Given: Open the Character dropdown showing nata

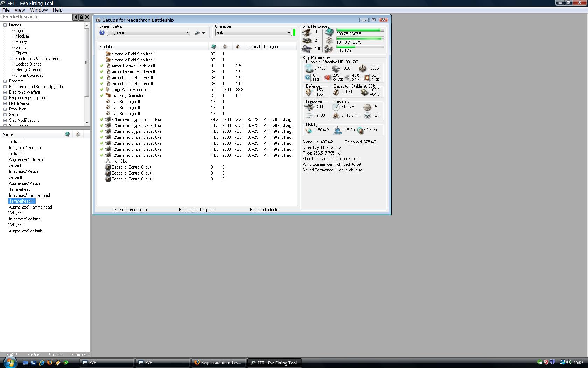Looking at the screenshot, I should click(x=253, y=33).
